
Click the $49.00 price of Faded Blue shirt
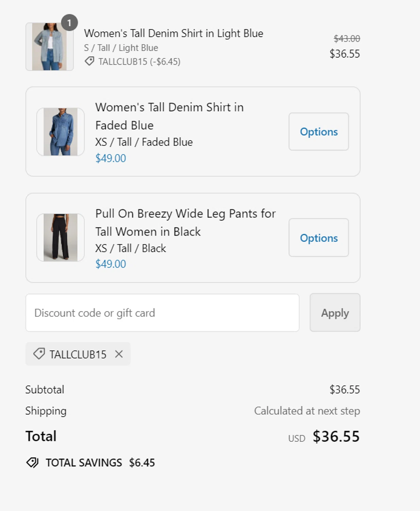pos(111,158)
